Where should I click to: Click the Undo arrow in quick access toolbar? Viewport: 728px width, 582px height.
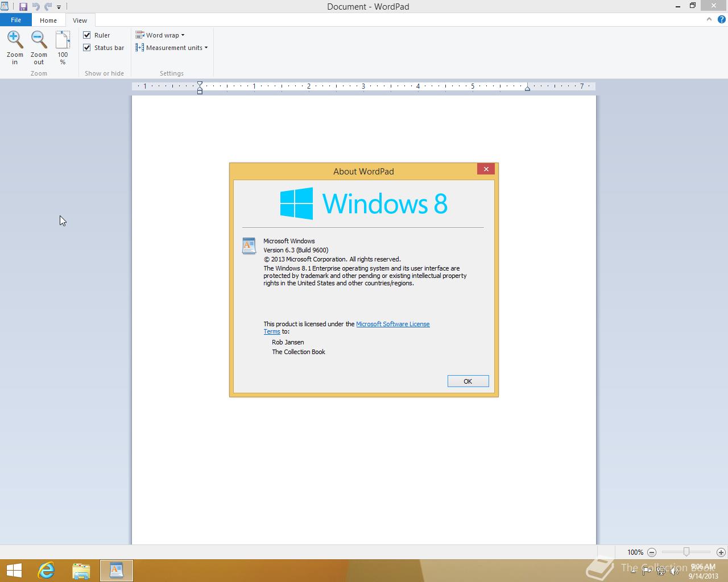36,7
